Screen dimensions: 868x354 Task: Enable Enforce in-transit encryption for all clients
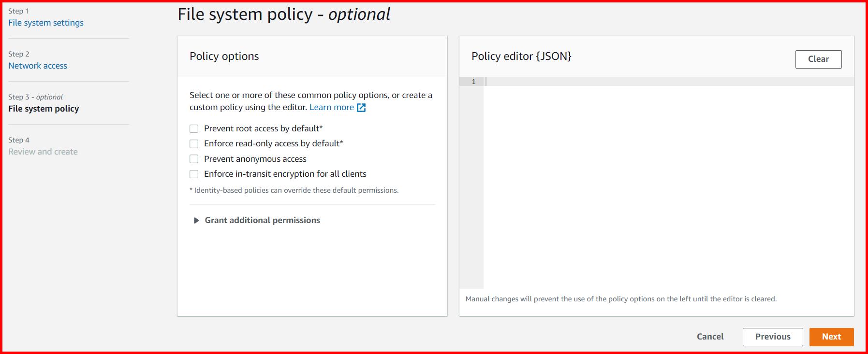[x=194, y=174]
